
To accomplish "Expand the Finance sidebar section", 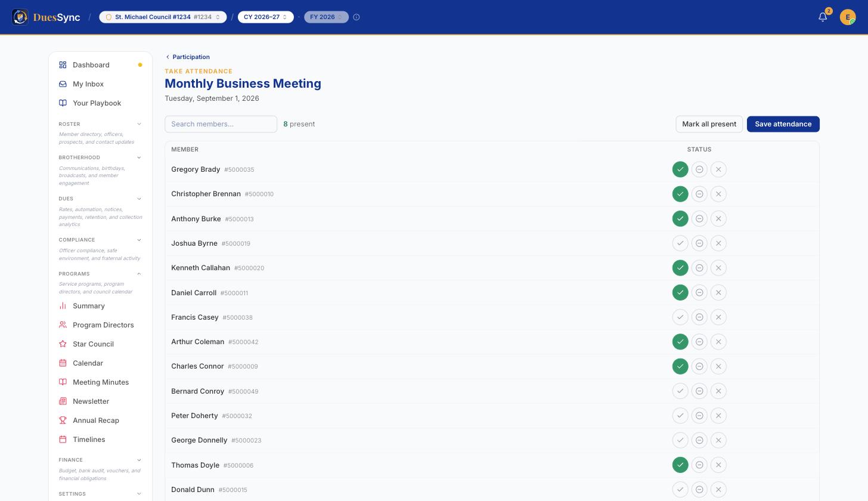I will coord(100,460).
